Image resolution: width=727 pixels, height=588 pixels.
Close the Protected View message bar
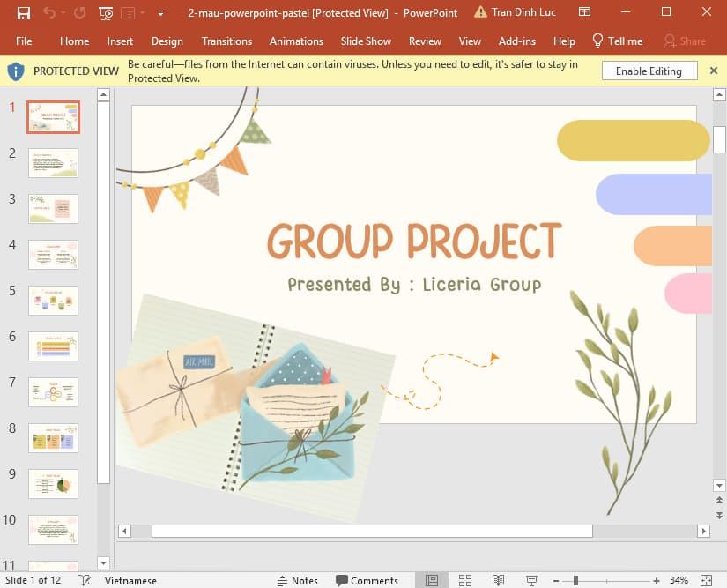[x=714, y=71]
